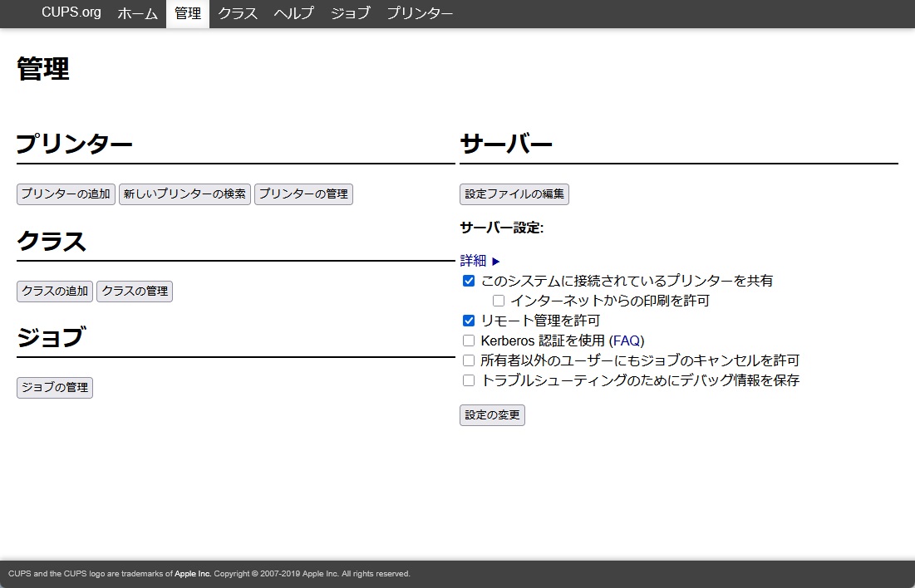Switch to the クラス tab
Image resolution: width=915 pixels, height=588 pixels.
[x=238, y=13]
